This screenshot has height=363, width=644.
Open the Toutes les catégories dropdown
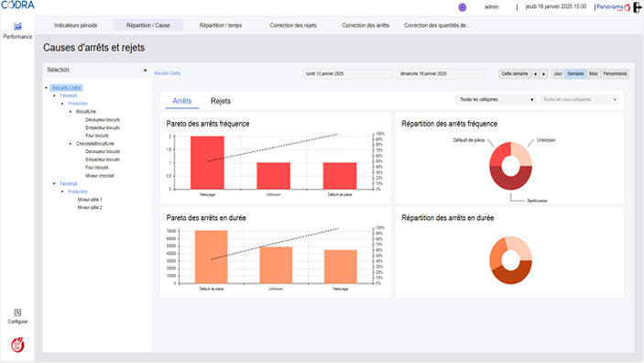pos(496,100)
